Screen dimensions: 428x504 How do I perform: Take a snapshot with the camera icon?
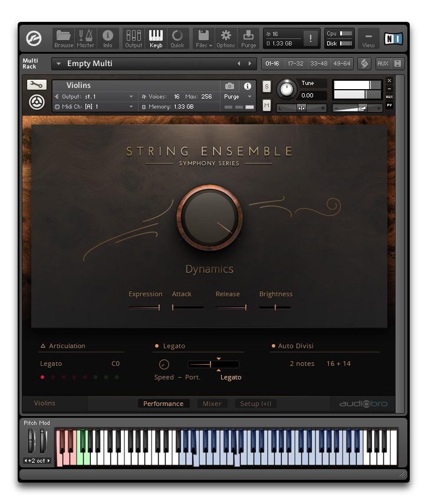229,86
